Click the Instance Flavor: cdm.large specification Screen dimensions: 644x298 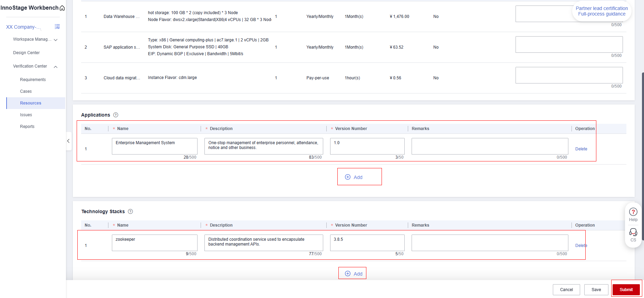coord(172,78)
